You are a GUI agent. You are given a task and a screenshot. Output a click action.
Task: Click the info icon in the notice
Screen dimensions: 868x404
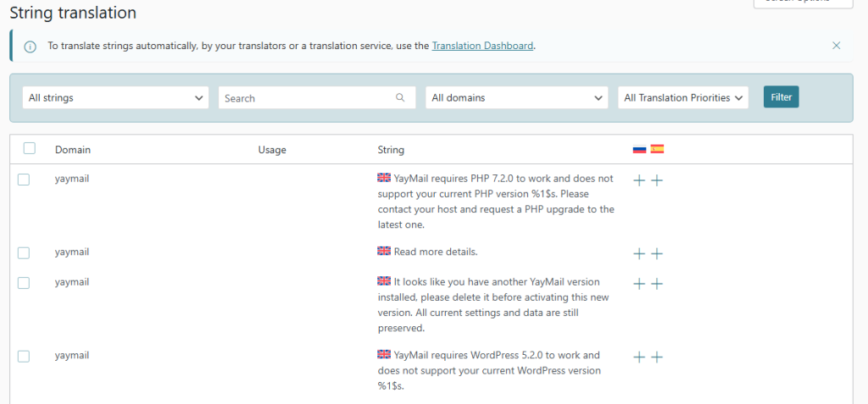pos(30,47)
